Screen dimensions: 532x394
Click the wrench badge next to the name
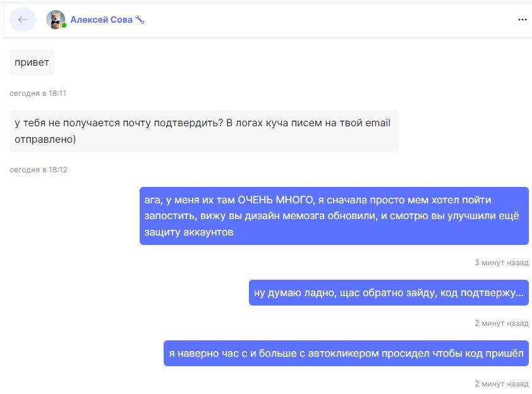pos(140,20)
